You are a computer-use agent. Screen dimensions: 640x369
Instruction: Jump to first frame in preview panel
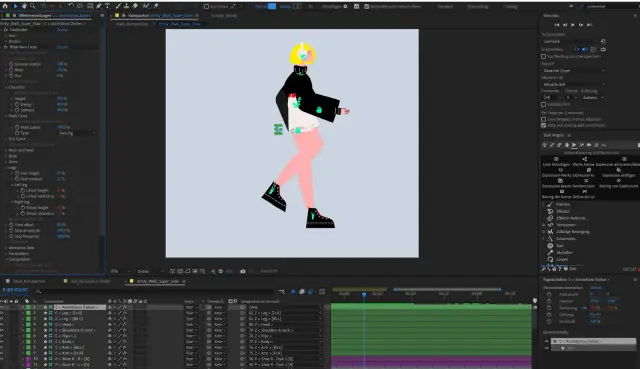click(x=557, y=25)
